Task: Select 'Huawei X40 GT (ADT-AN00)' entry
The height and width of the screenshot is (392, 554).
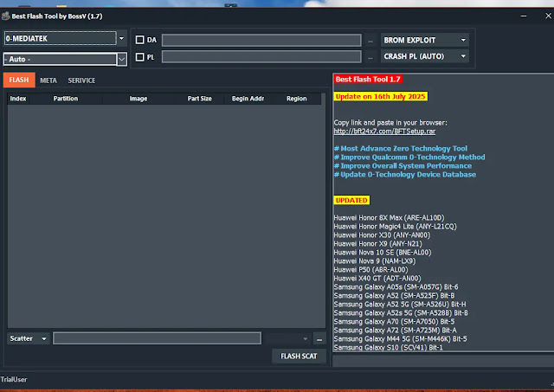Action: coord(377,279)
